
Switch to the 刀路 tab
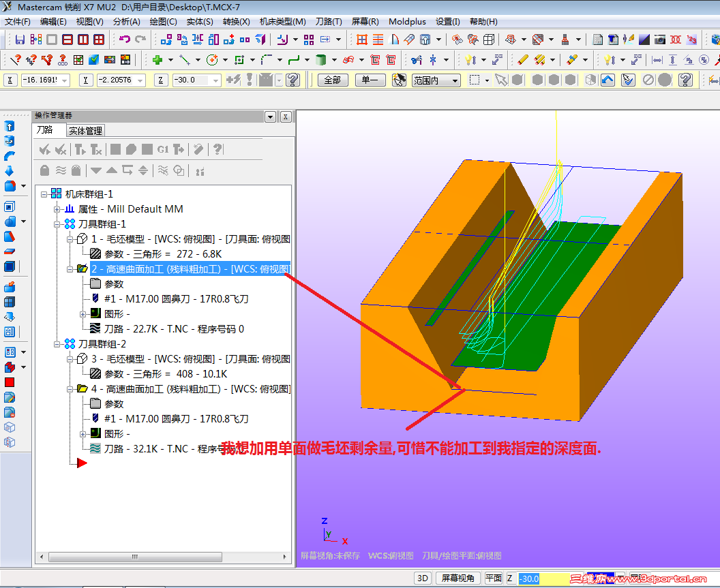point(48,130)
